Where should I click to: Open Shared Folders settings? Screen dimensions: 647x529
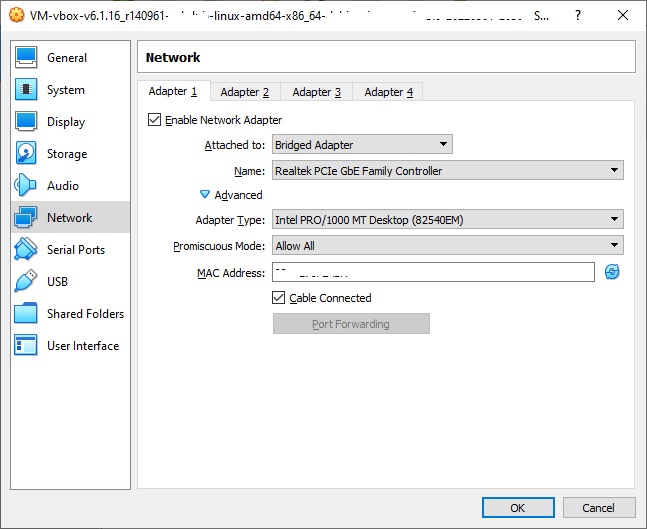click(71, 313)
